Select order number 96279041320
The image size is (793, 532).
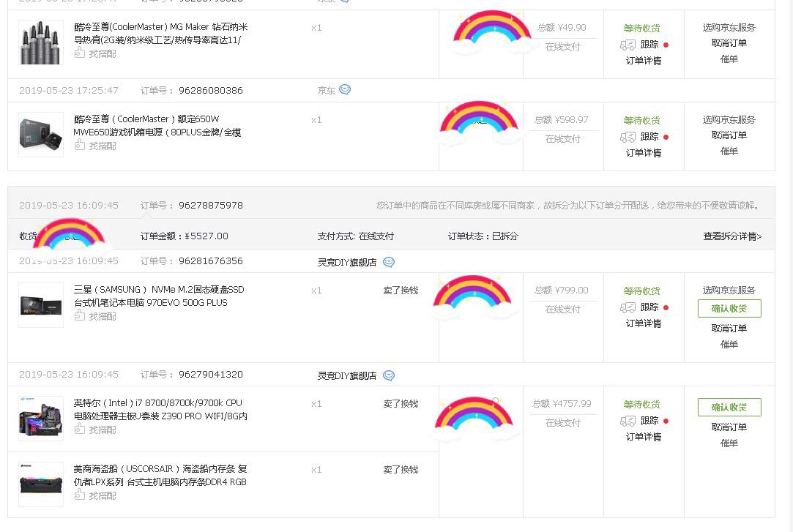211,375
